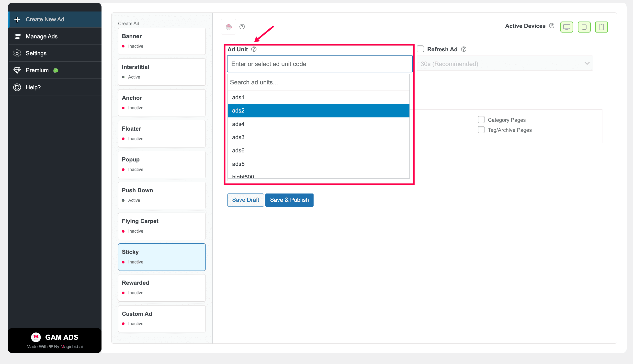Select ads1 from the ad unit list
Screen dimensions: 633x364
pyautogui.click(x=318, y=97)
